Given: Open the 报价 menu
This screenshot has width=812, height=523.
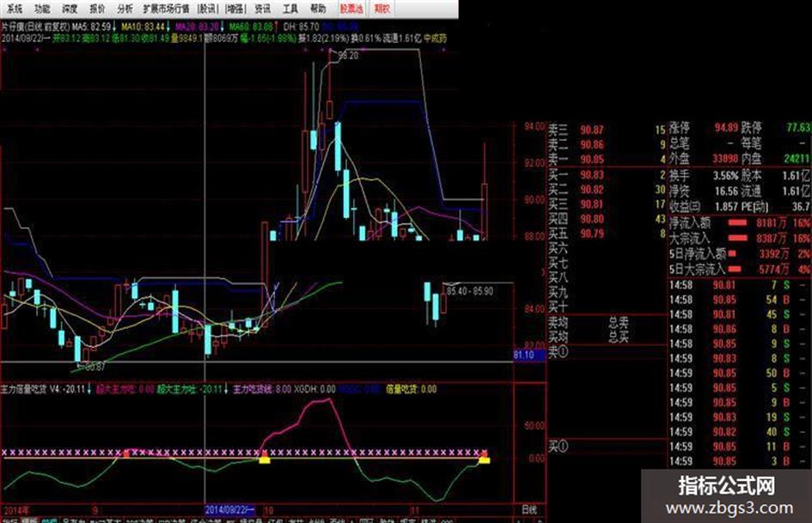Looking at the screenshot, I should click(97, 9).
